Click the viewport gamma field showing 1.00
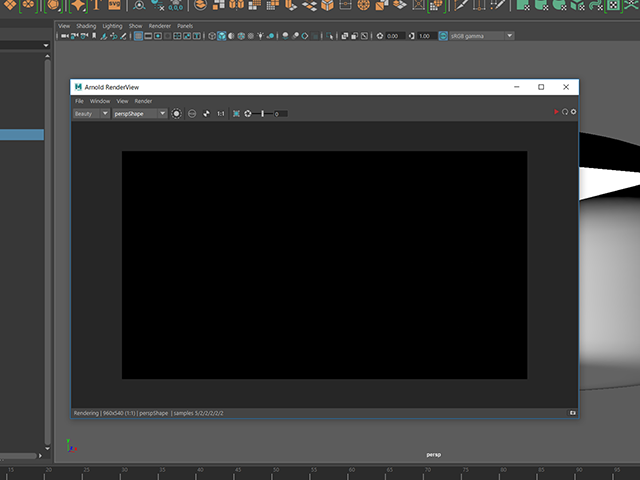640x480 pixels. tap(427, 36)
